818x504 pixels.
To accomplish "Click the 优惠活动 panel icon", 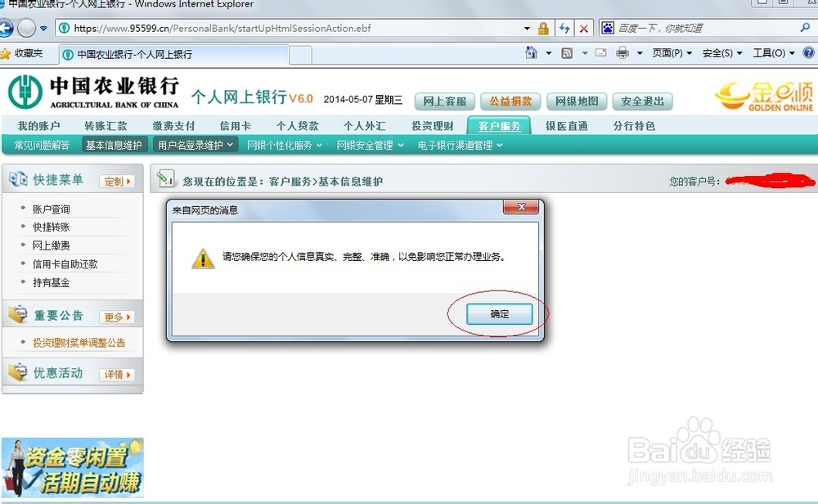I will point(18,372).
